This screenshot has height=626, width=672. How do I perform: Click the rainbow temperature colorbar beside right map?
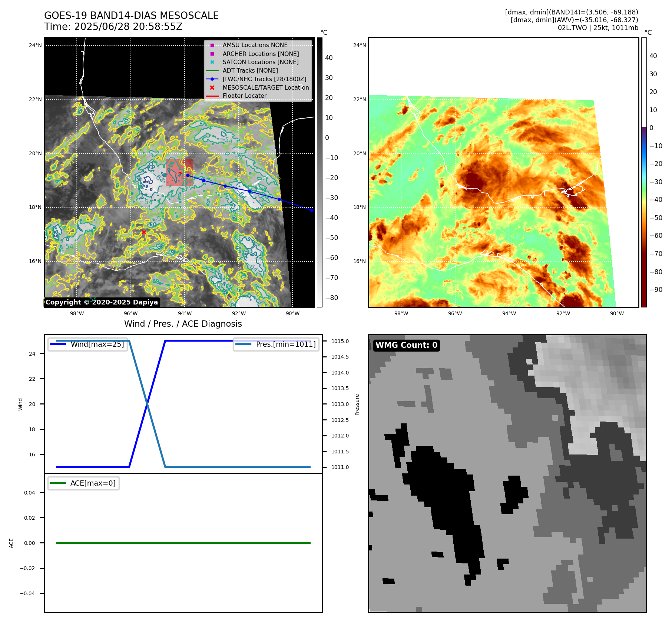tap(644, 172)
